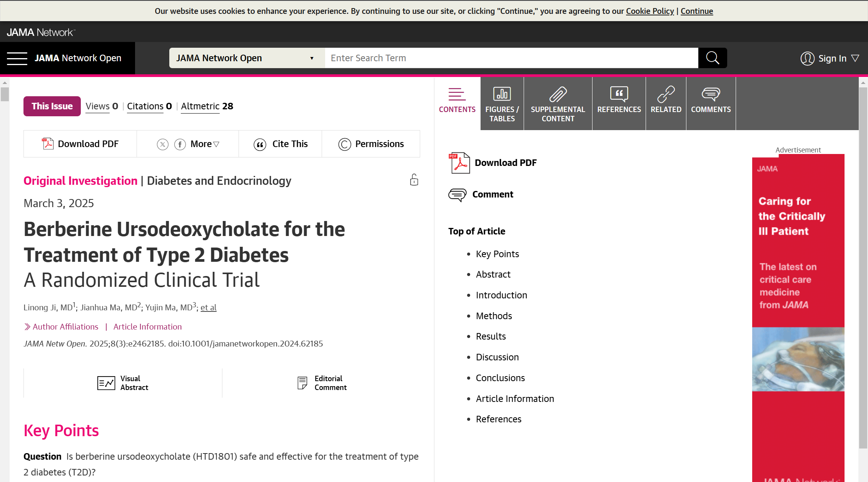This screenshot has width=868, height=482.
Task: Click the Cite This button
Action: 280,144
